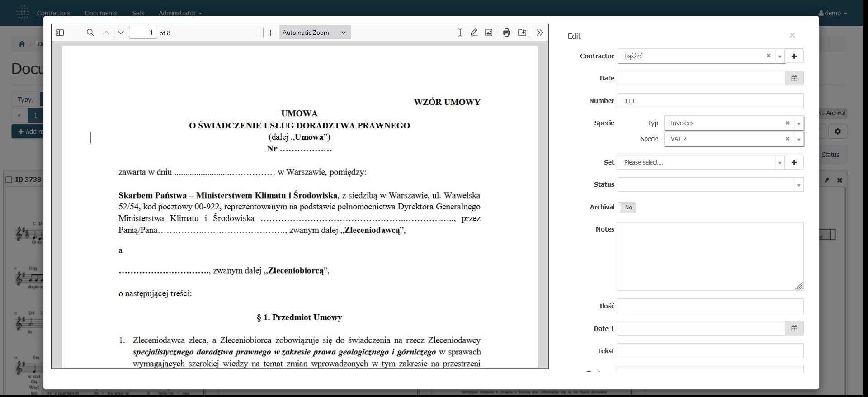
Task: Click the '§ 1. Przedmiot Umowy' heading
Action: tap(299, 317)
